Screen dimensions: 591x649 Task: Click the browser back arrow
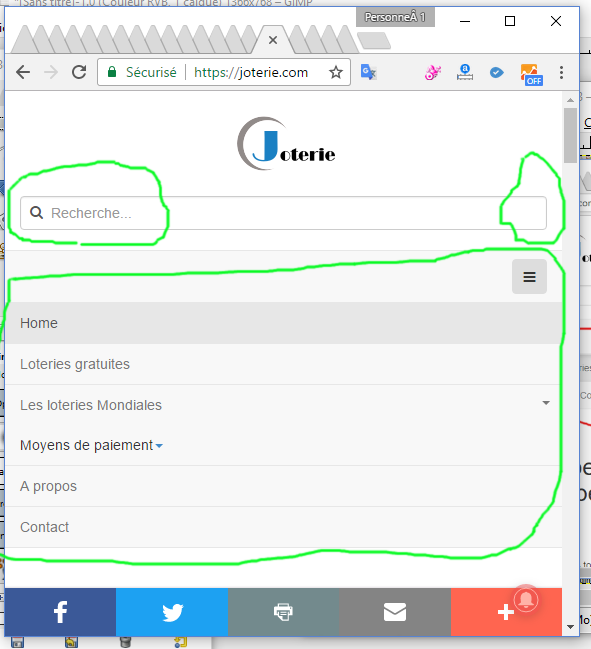[23, 72]
